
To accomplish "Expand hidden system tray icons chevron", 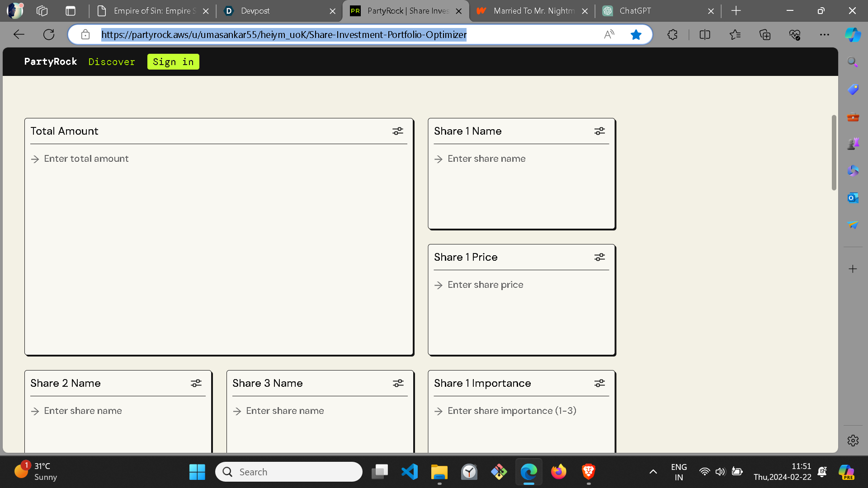I will [x=653, y=472].
